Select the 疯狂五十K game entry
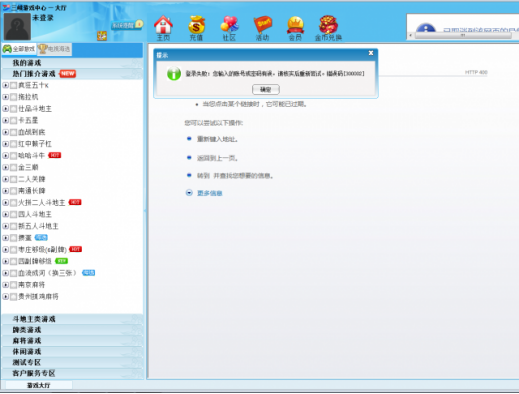This screenshot has width=519, height=394. coord(33,85)
